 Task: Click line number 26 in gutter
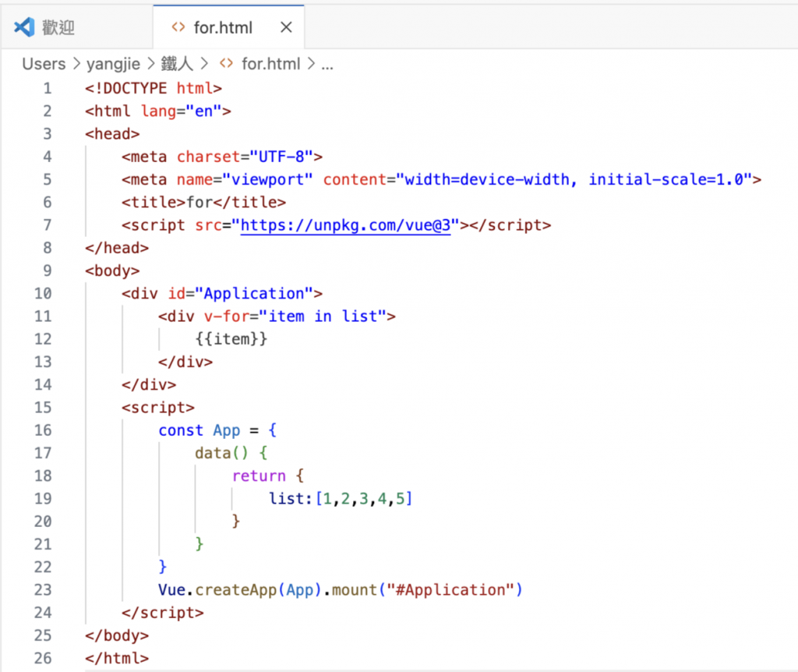[43, 659]
